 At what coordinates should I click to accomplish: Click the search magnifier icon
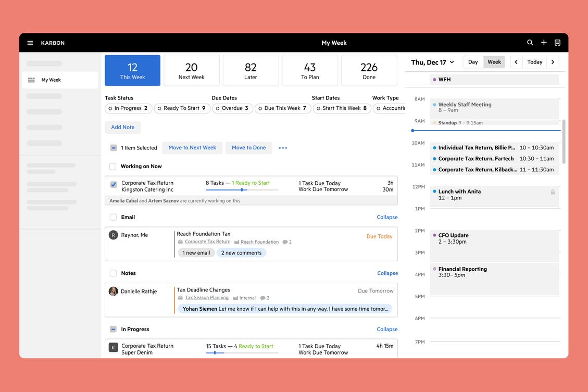(530, 42)
